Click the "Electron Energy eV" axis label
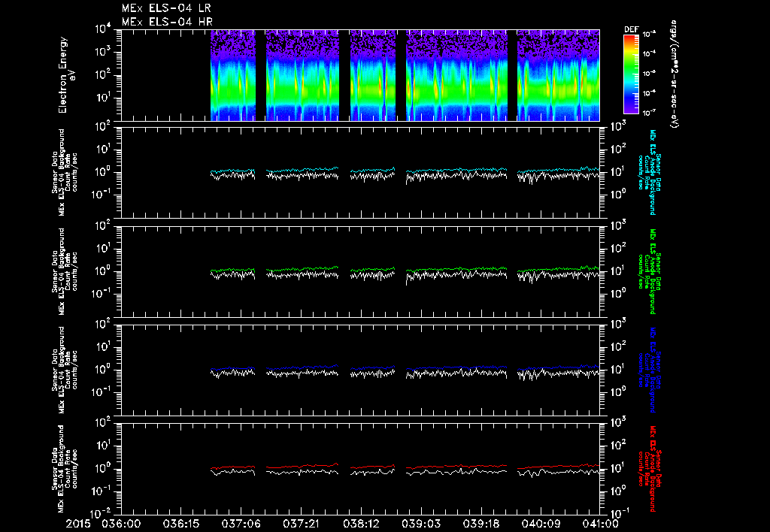This screenshot has height=532, width=770. coord(66,75)
